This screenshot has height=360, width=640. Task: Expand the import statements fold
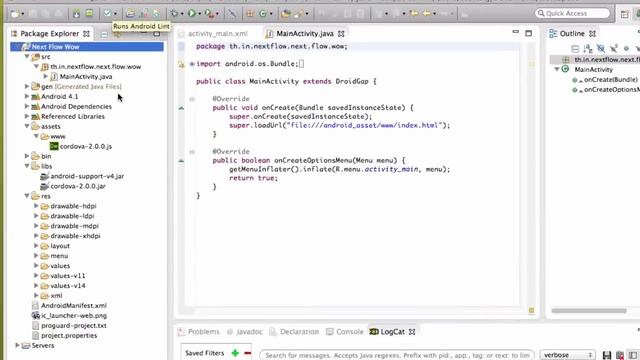192,64
